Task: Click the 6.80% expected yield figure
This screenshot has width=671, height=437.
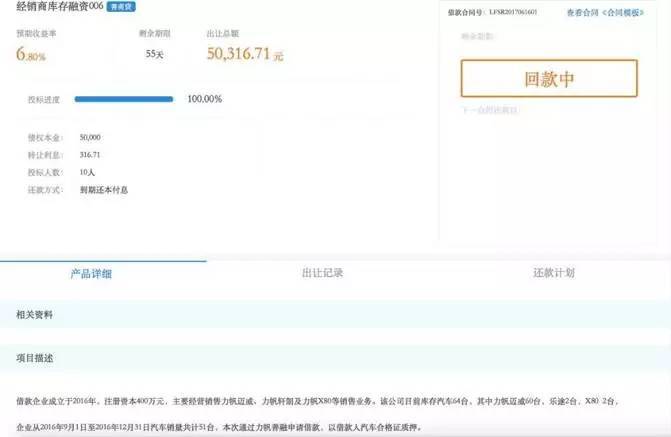Action: point(30,55)
